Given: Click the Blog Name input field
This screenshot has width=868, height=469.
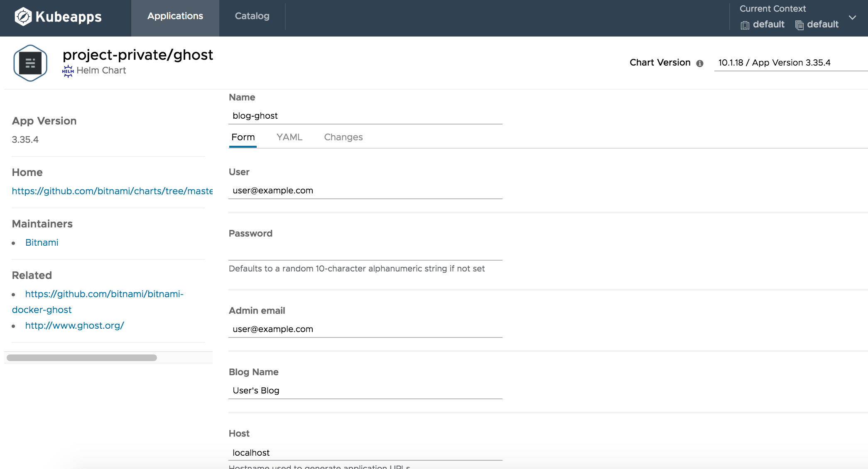Looking at the screenshot, I should [x=365, y=391].
